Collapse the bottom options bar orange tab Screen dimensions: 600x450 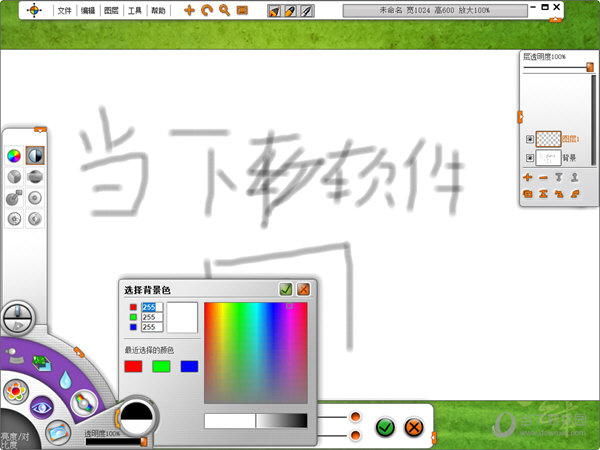[x=434, y=437]
